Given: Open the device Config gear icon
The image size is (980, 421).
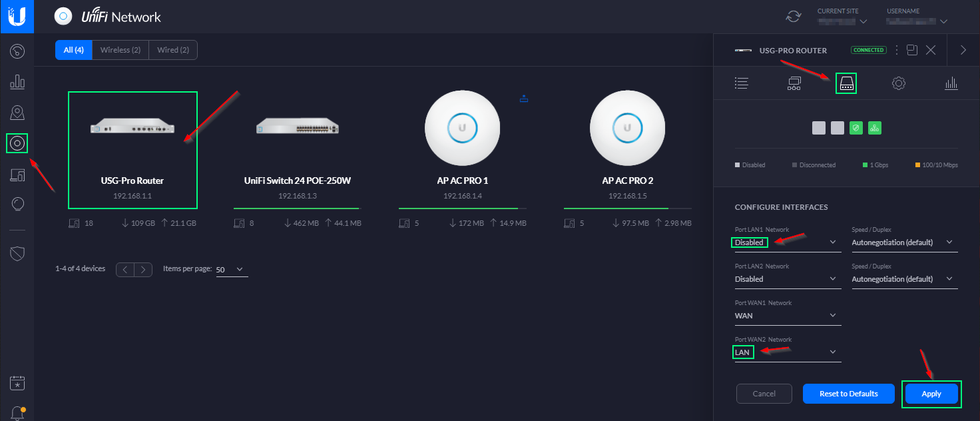Looking at the screenshot, I should tap(899, 83).
